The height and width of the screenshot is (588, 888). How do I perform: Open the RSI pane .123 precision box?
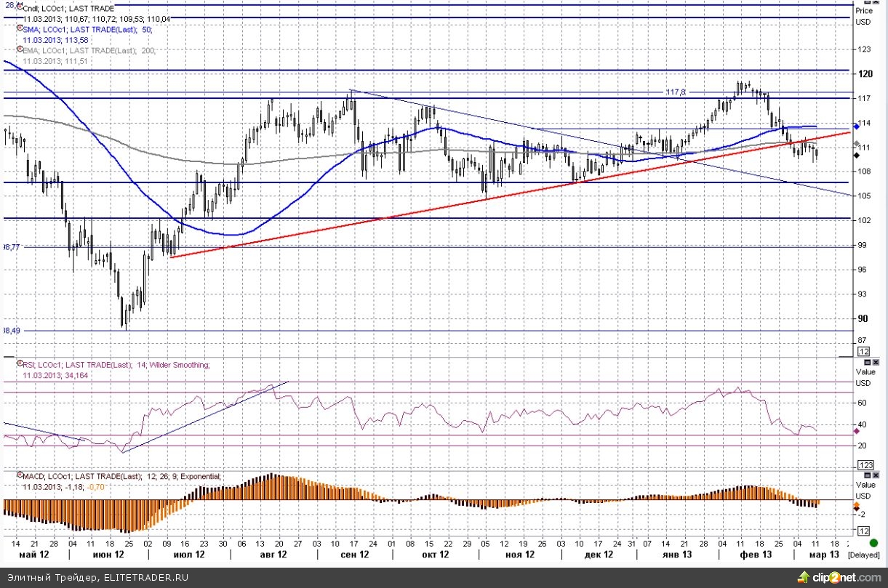[865, 464]
